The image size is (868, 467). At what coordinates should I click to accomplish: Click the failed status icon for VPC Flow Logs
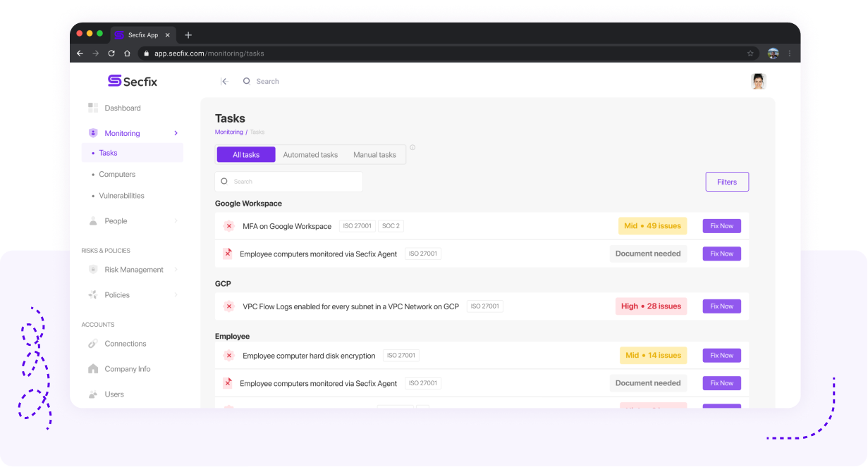point(228,306)
